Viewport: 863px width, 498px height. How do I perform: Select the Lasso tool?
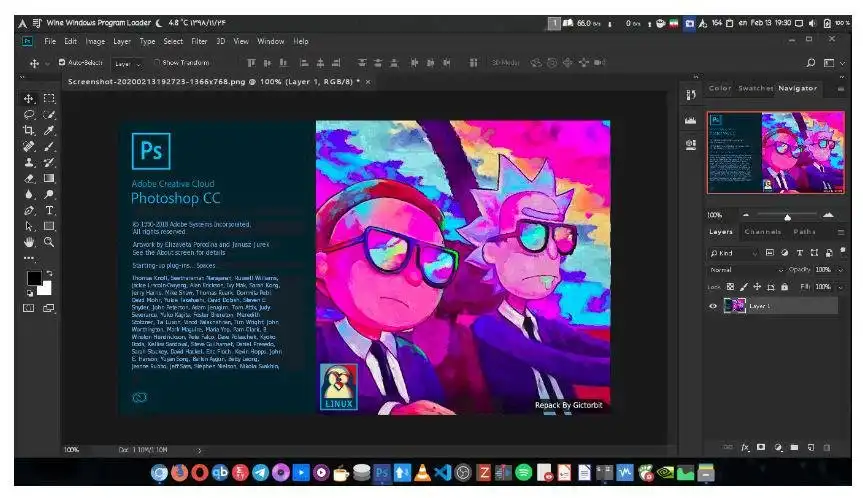[x=29, y=114]
